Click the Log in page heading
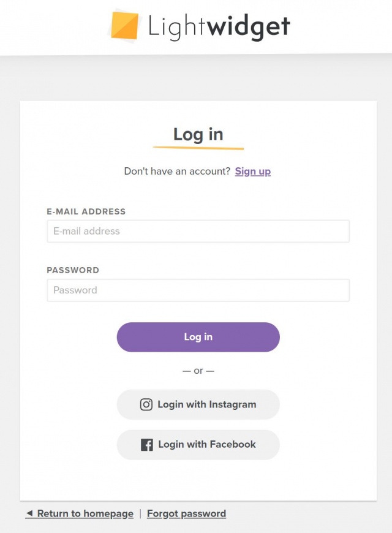 (x=198, y=134)
